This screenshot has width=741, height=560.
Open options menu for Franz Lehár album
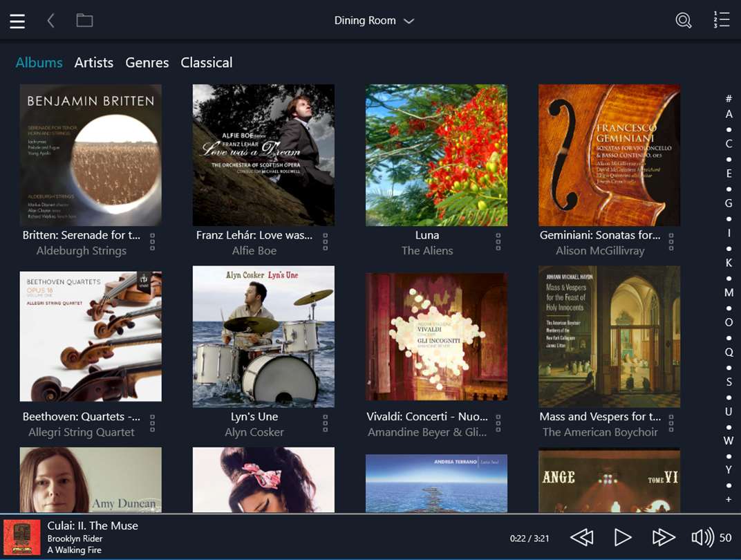coord(325,241)
